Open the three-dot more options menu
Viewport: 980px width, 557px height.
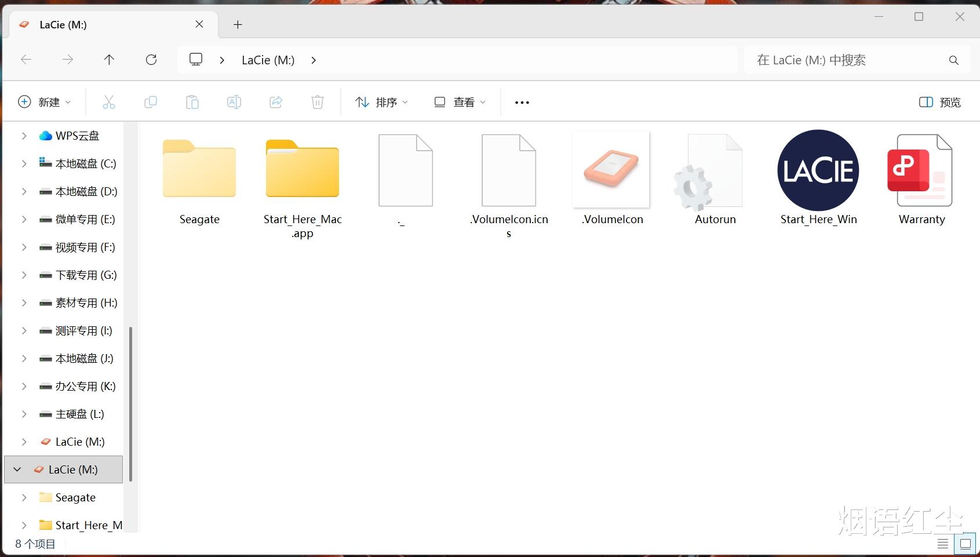(522, 103)
